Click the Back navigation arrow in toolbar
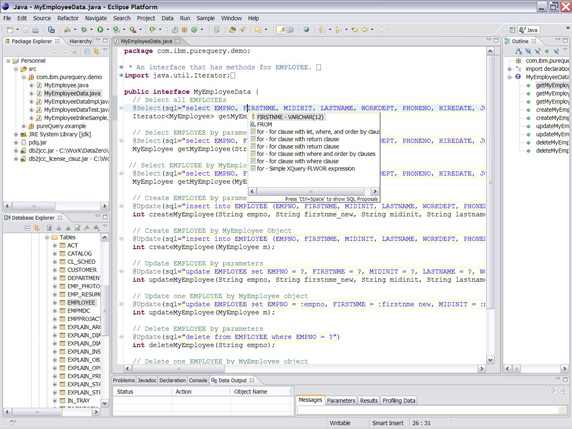This screenshot has height=429, width=572. coord(364,30)
